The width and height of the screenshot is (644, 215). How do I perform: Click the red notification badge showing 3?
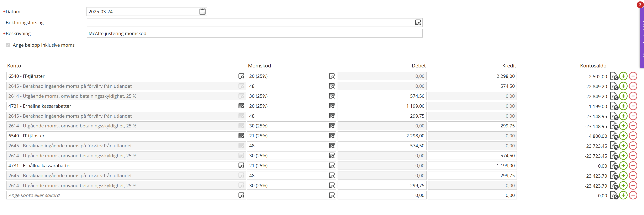point(640,5)
